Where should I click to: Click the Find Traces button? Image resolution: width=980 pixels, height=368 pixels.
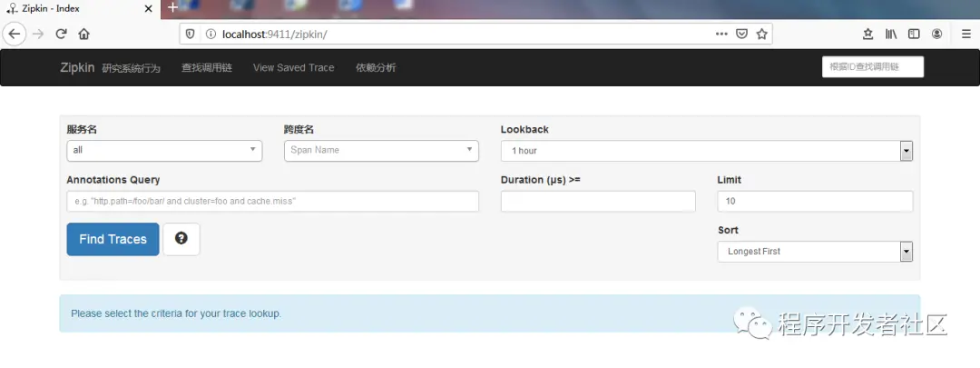click(x=113, y=239)
